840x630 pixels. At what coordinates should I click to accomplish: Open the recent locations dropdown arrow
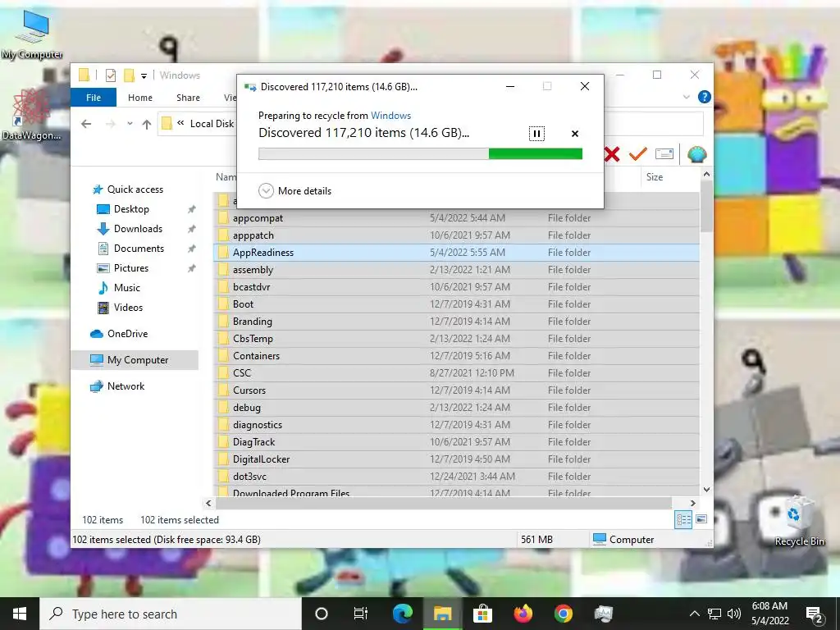(x=130, y=124)
